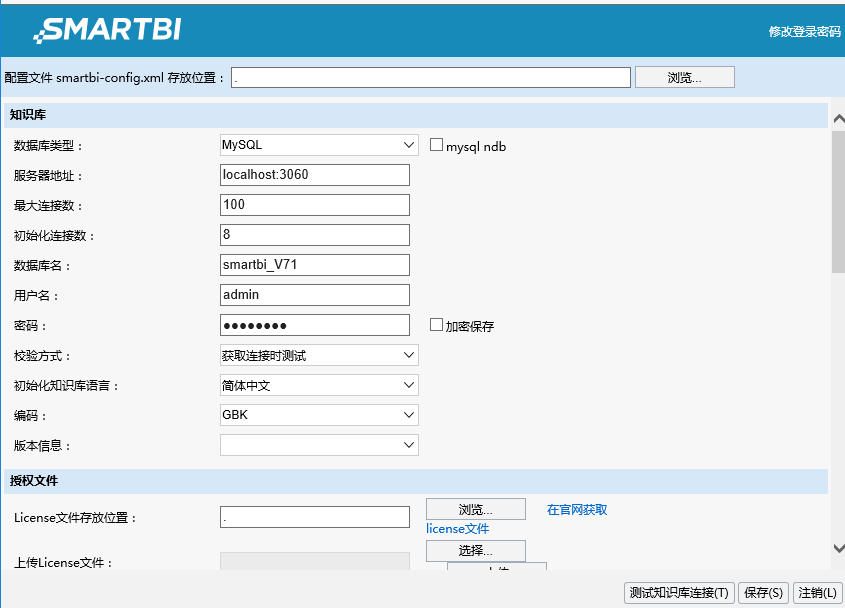
Task: Open the 初始化知识库语言 dropdown
Action: click(x=319, y=385)
